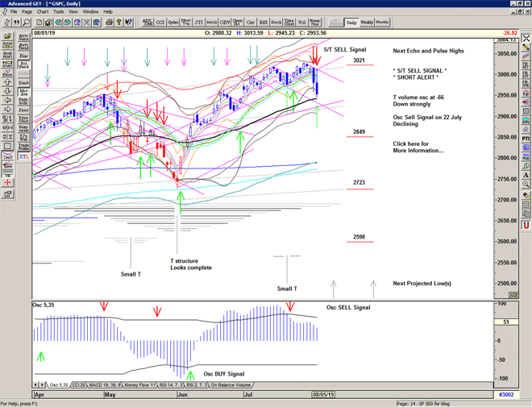
Task: Select the Fib retracement tool in left toolbar
Action: coord(7,174)
